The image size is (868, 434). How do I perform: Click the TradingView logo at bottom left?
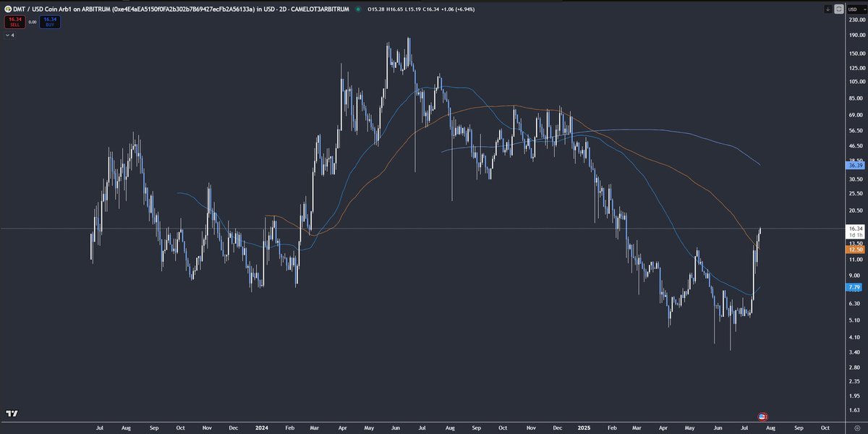pos(12,413)
